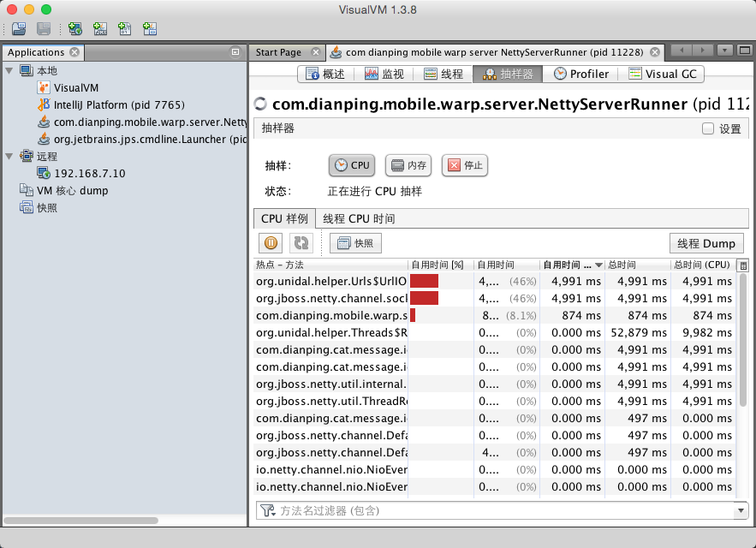Click the Add Remote Host toolbar icon
The height and width of the screenshot is (548, 756).
click(x=75, y=28)
